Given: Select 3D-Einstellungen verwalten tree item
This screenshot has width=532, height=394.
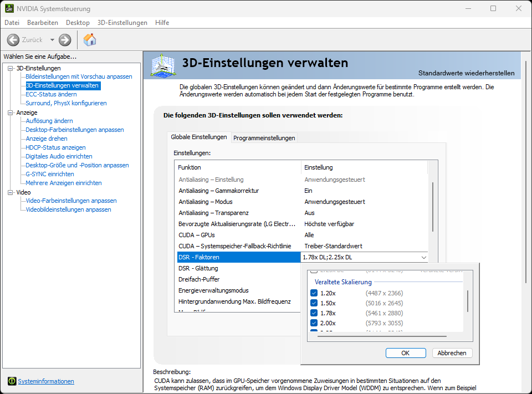Looking at the screenshot, I should [x=63, y=85].
